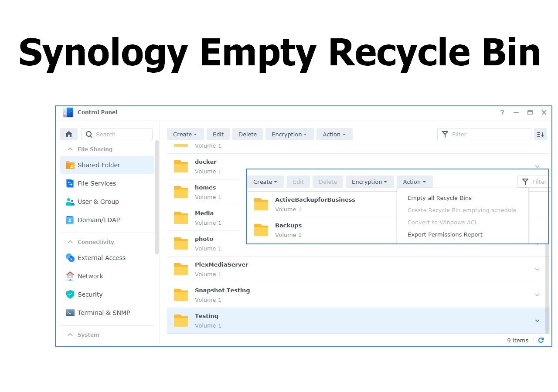Close the Action dropdown above the open menu

415,182
